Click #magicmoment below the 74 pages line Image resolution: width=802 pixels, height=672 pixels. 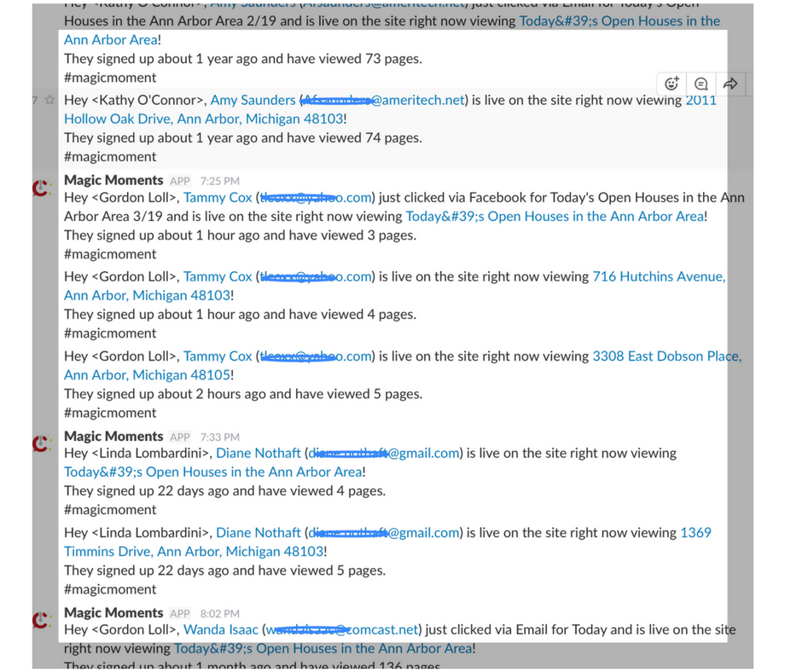coord(110,157)
